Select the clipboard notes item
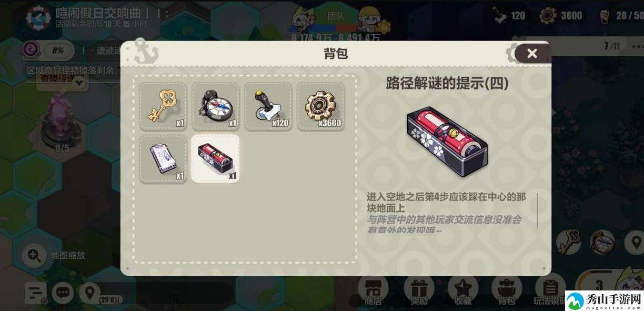644x311 pixels. click(x=163, y=159)
